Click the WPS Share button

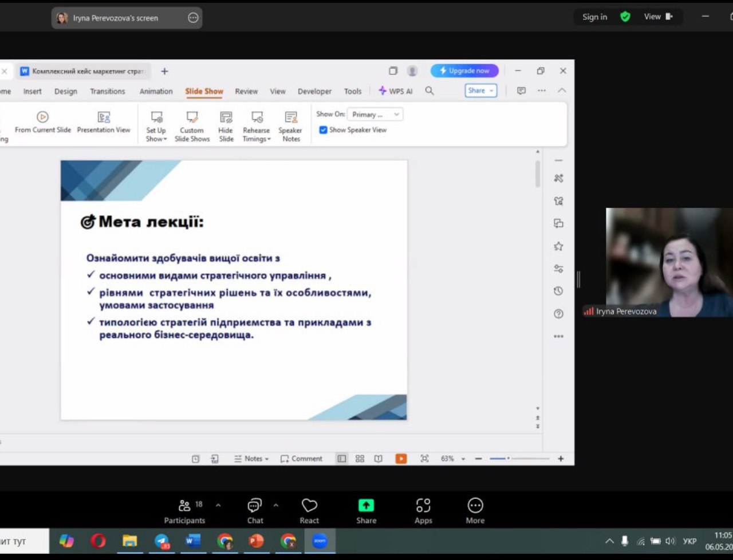[x=480, y=90]
